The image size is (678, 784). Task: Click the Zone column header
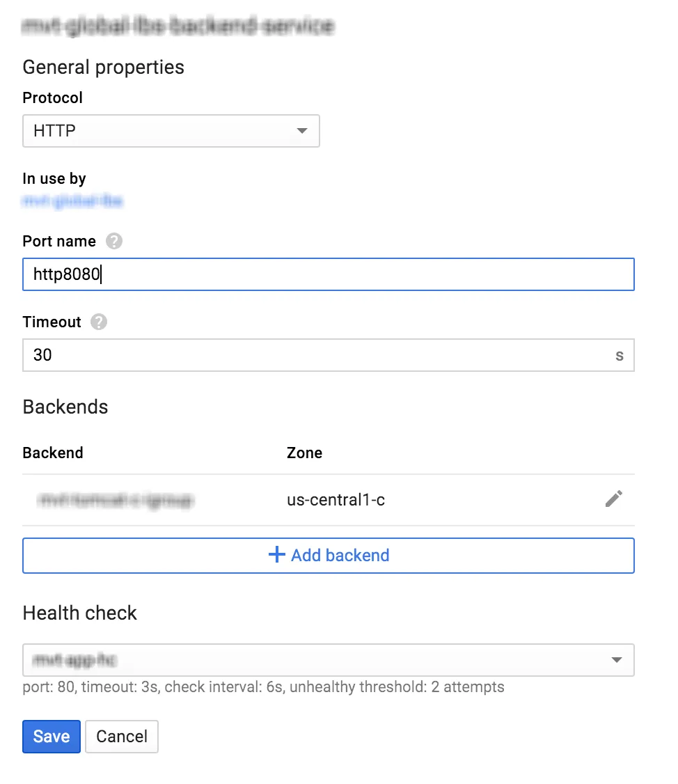point(304,453)
